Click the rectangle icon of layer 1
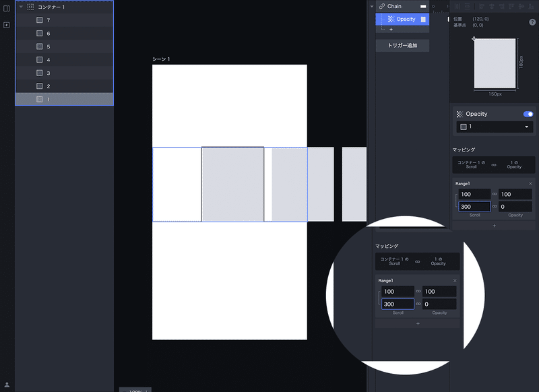Viewport: 539px width, 392px height. [40, 99]
